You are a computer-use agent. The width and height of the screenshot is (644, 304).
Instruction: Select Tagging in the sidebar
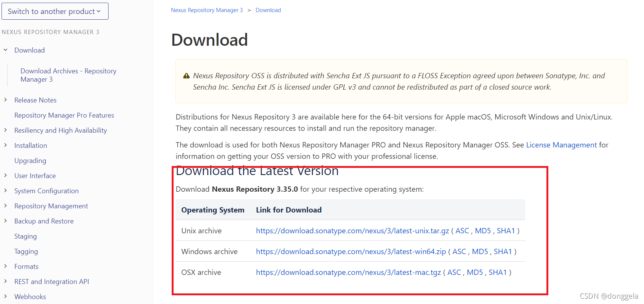(26, 251)
